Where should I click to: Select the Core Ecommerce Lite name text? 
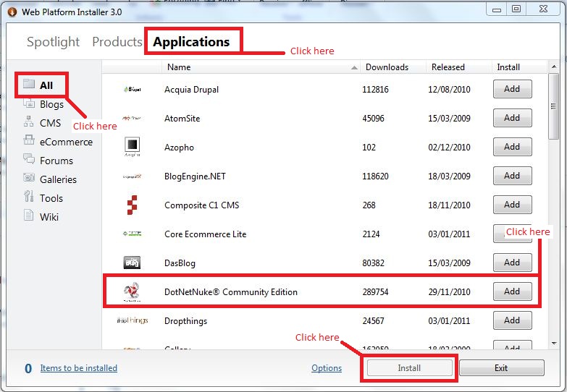[x=206, y=234]
